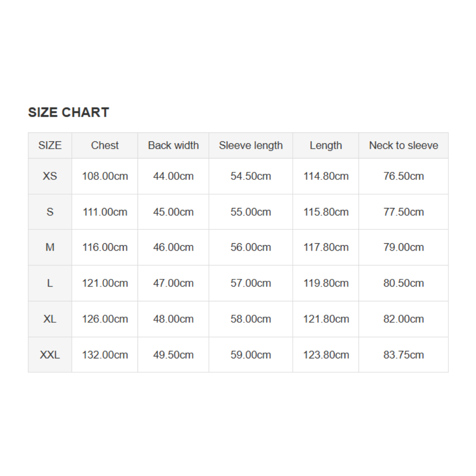
Task: Click the 108.00cm chest value
Action: [x=105, y=176]
